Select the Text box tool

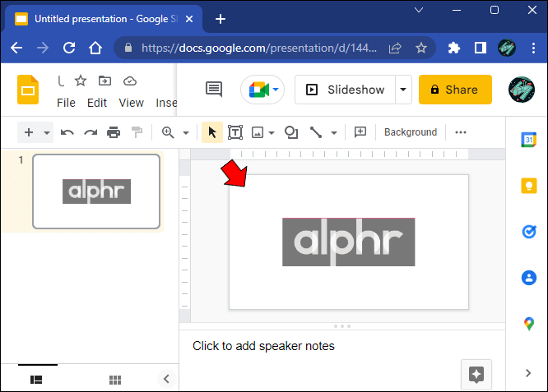tap(235, 132)
